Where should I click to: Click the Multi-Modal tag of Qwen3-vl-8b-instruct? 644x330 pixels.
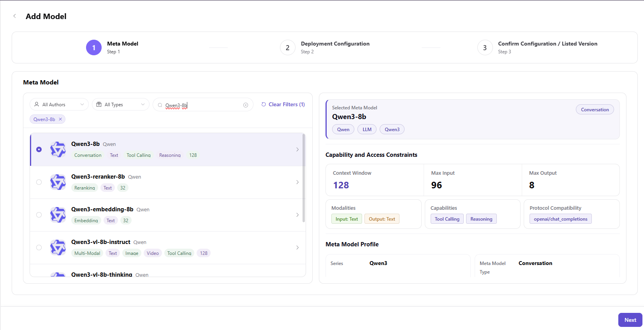[x=87, y=253]
